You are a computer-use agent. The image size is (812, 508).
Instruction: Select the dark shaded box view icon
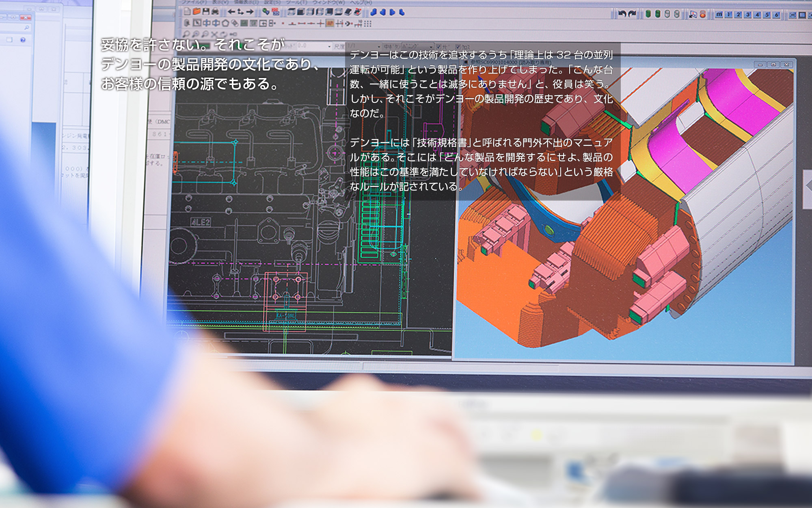[x=301, y=11]
